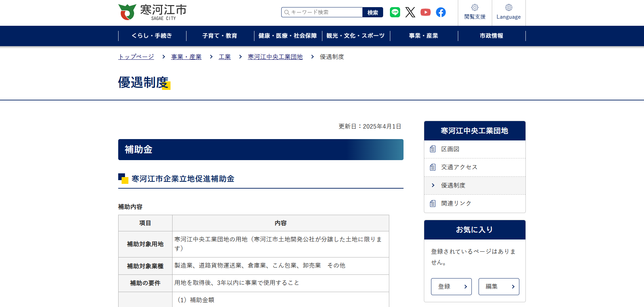Go to 寒河江中央工業団地 breadcrumb link

[x=275, y=57]
